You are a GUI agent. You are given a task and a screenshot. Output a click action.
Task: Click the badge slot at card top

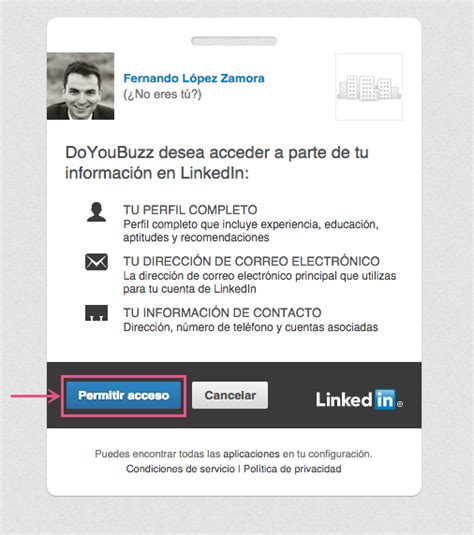[x=234, y=41]
